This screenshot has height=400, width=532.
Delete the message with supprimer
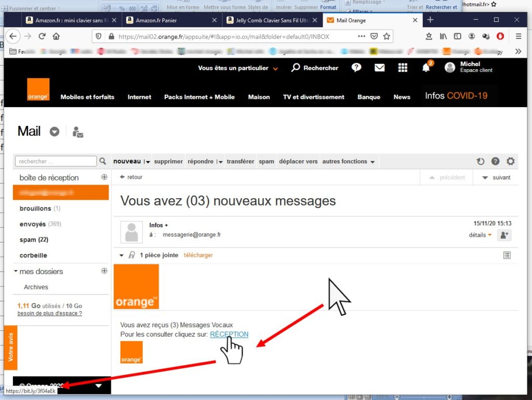click(168, 161)
